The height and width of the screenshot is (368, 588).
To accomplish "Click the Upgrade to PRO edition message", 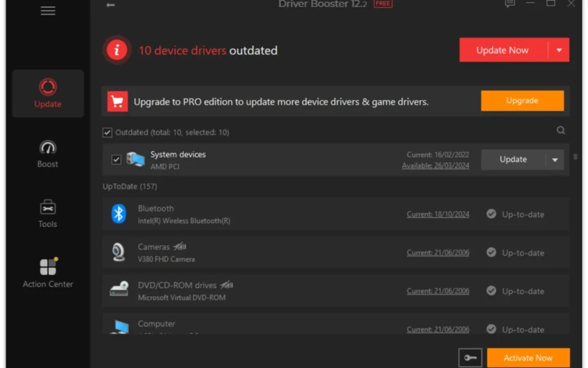I will [281, 102].
